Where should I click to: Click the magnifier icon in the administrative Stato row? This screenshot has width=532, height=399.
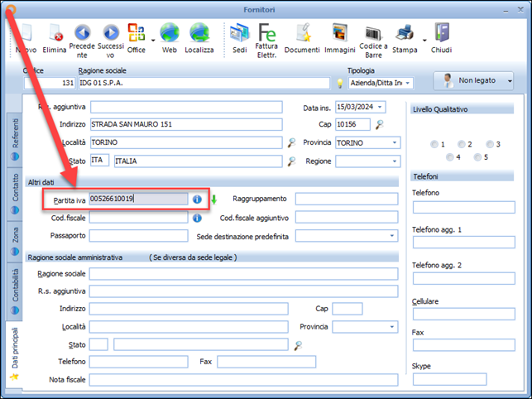[x=298, y=345]
